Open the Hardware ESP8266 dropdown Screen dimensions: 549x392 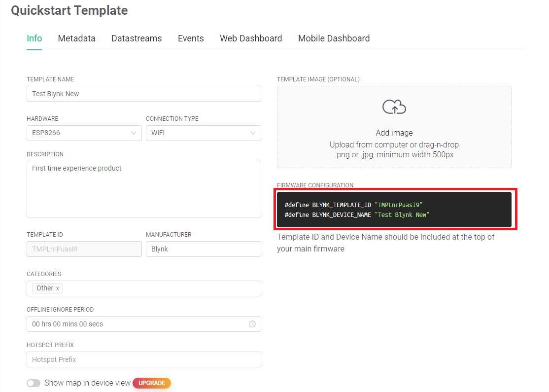(x=84, y=133)
